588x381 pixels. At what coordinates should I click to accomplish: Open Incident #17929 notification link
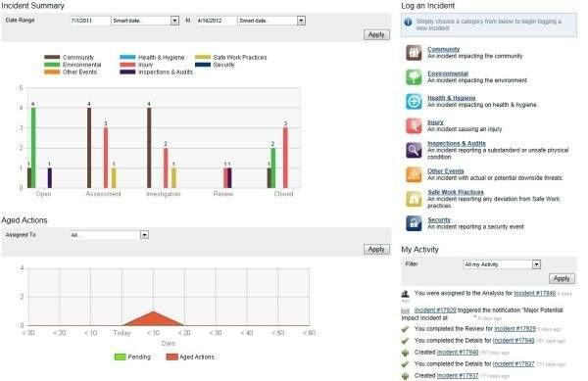[435, 310]
